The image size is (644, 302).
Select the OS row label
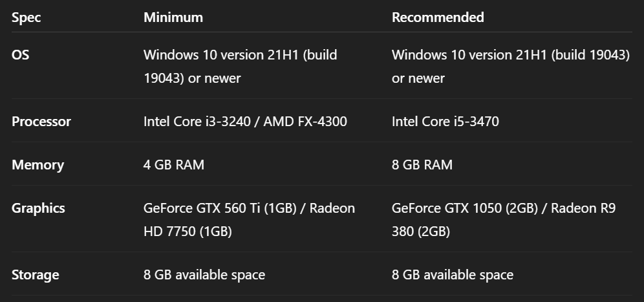click(21, 55)
